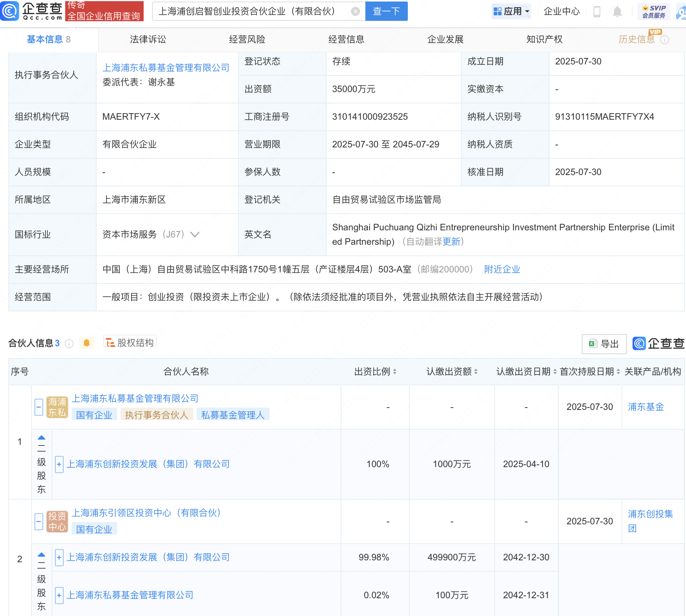Click 更新 to refresh English name translation
Image resolution: width=686 pixels, height=616 pixels.
click(451, 242)
